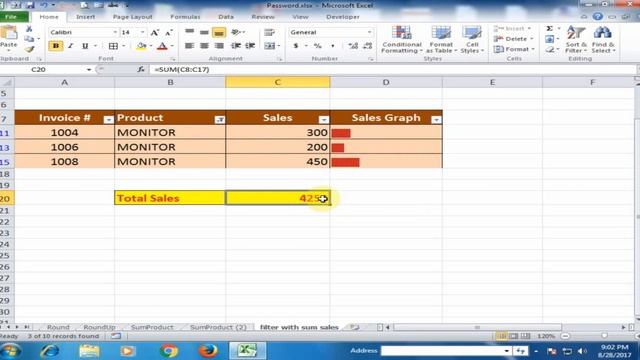
Task: Click the Increase Decimal icon
Action: pos(353,46)
